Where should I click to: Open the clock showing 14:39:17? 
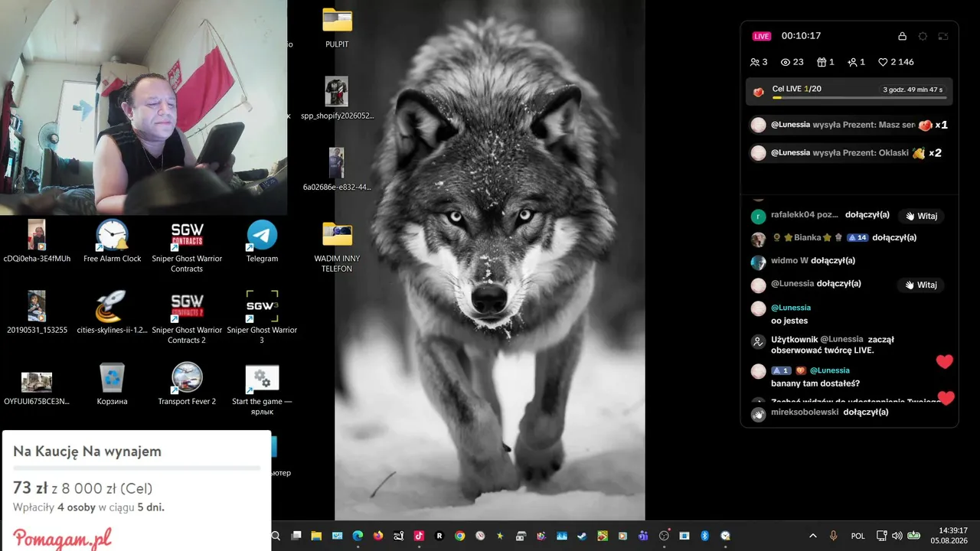949,536
